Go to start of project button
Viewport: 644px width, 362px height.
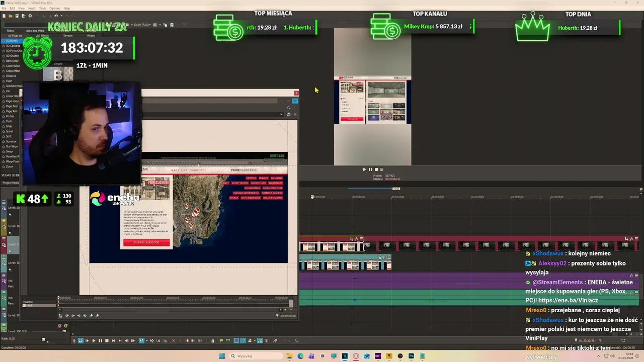(x=113, y=341)
